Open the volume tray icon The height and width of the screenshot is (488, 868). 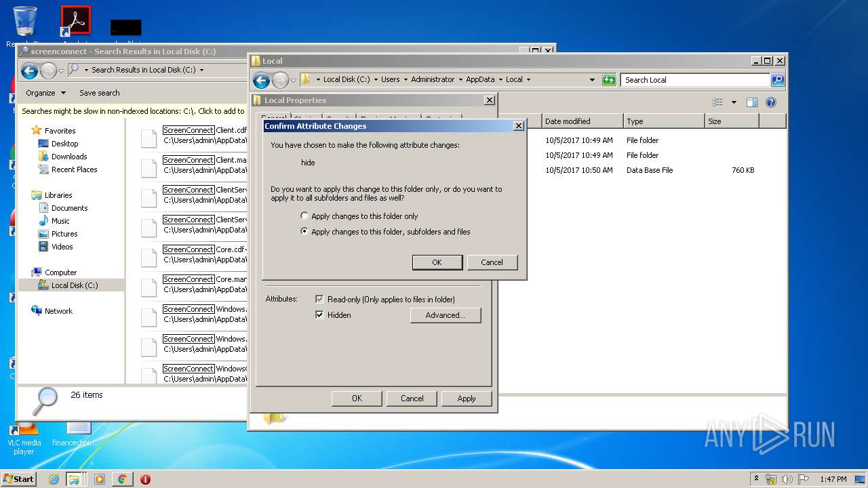click(787, 479)
